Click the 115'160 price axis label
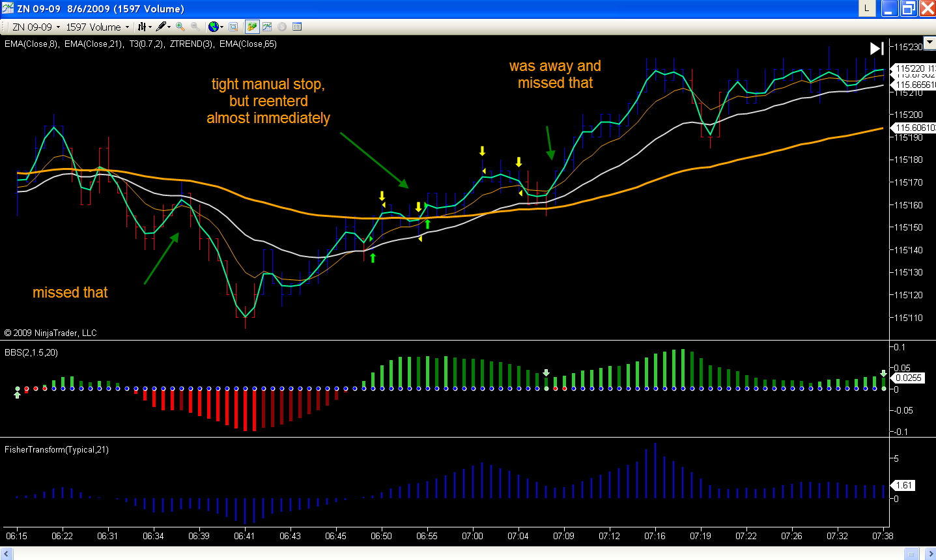The height and width of the screenshot is (560, 936). pos(909,205)
